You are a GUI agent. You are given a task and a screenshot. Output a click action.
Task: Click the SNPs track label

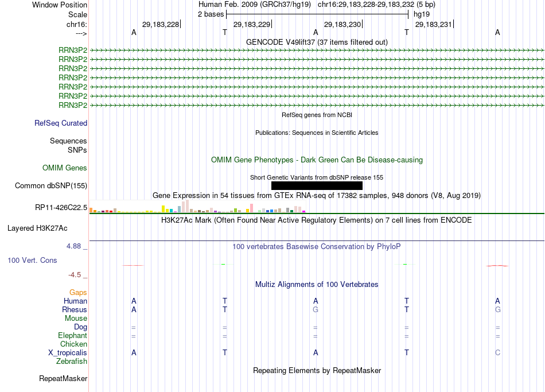[77, 150]
